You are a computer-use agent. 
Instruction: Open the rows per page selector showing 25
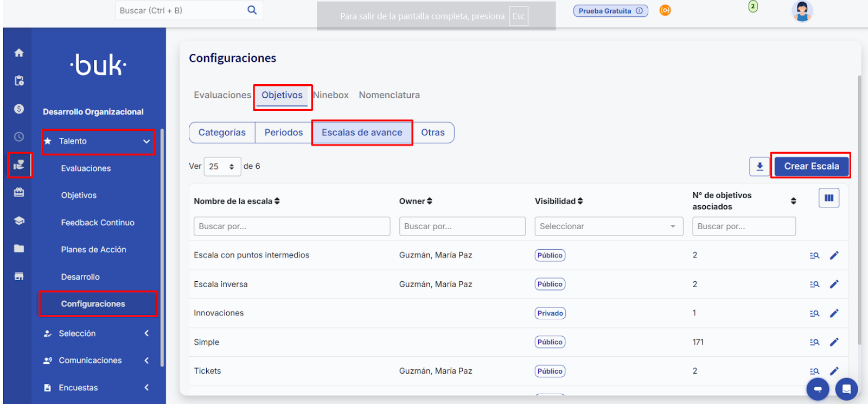click(x=222, y=167)
